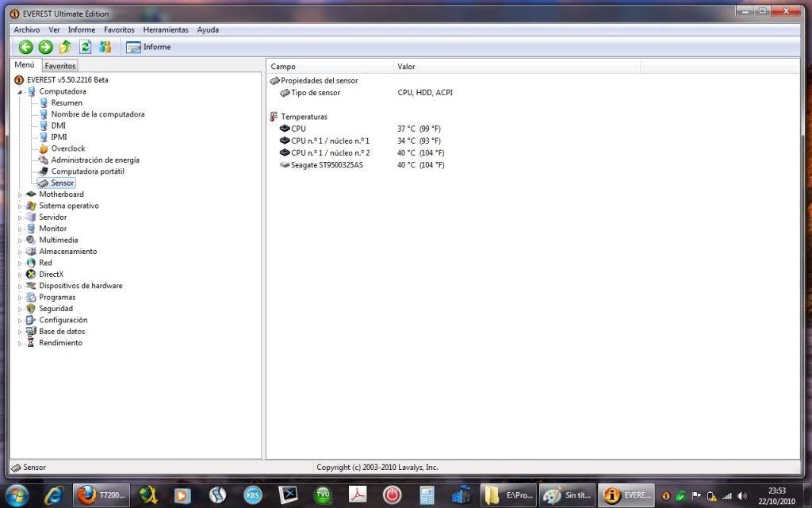The width and height of the screenshot is (812, 508).
Task: Click the volume speaker tray icon
Action: [742, 496]
